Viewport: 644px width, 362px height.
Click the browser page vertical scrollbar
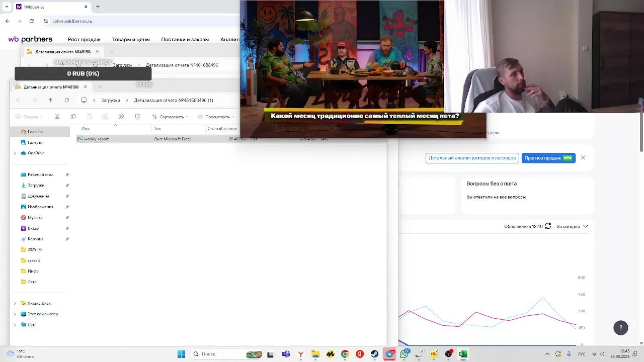pyautogui.click(x=641, y=132)
